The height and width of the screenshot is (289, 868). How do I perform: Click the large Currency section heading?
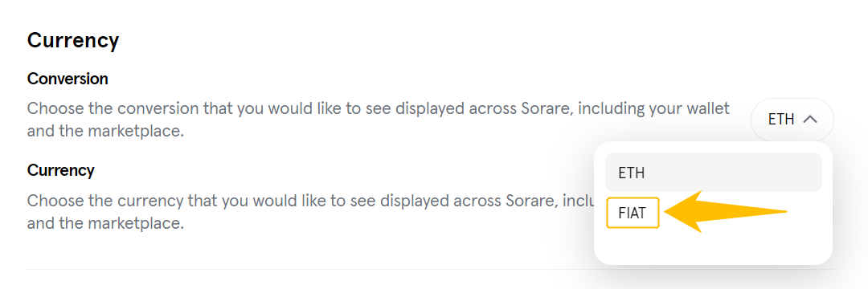[73, 40]
